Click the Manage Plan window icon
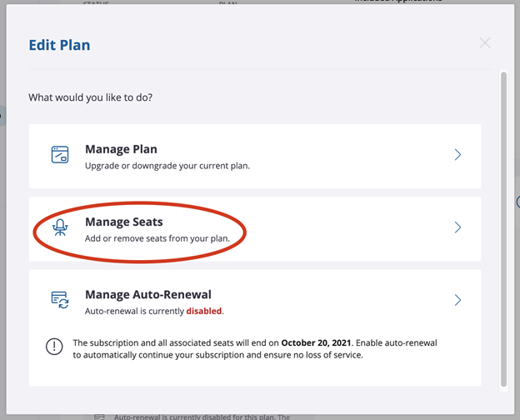520x420 pixels. coord(60,155)
